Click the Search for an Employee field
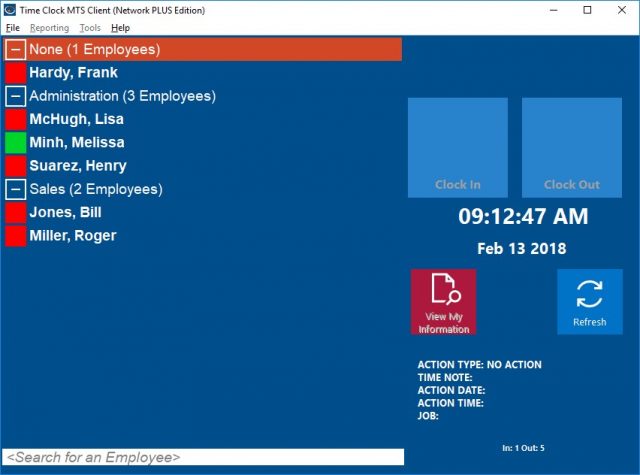640x475 pixels. (203, 457)
